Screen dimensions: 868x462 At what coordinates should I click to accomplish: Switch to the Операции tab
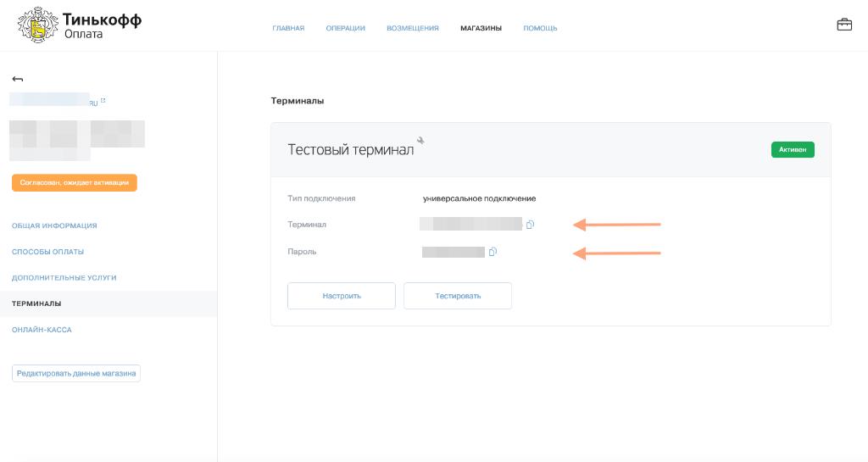[x=345, y=28]
